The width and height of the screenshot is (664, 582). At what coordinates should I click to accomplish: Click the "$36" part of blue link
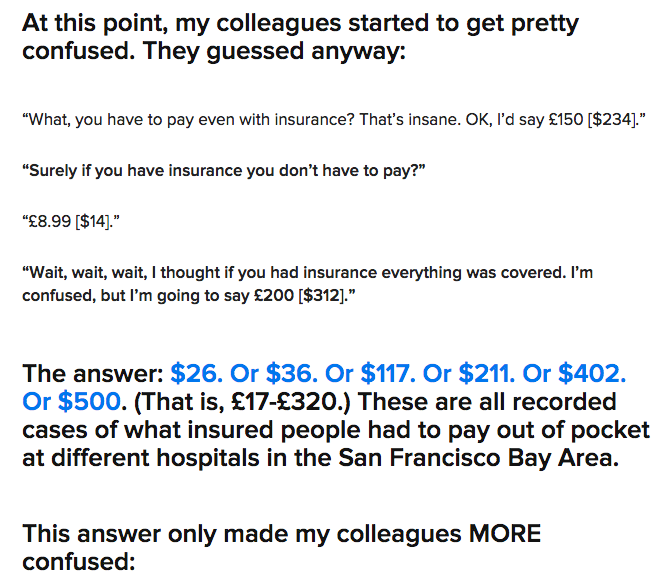coord(291,374)
